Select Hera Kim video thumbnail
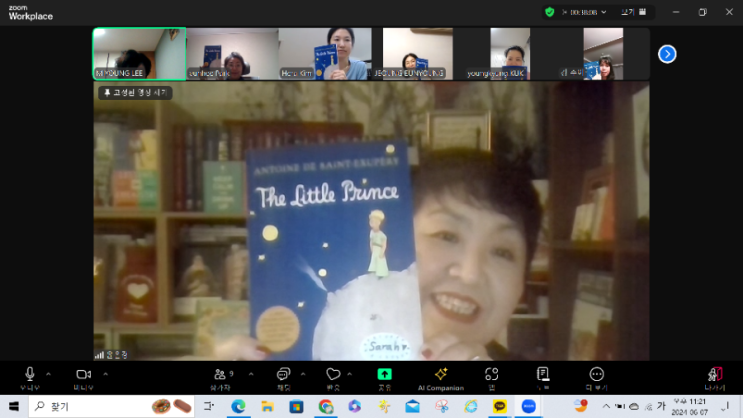743x418 pixels. coord(325,54)
